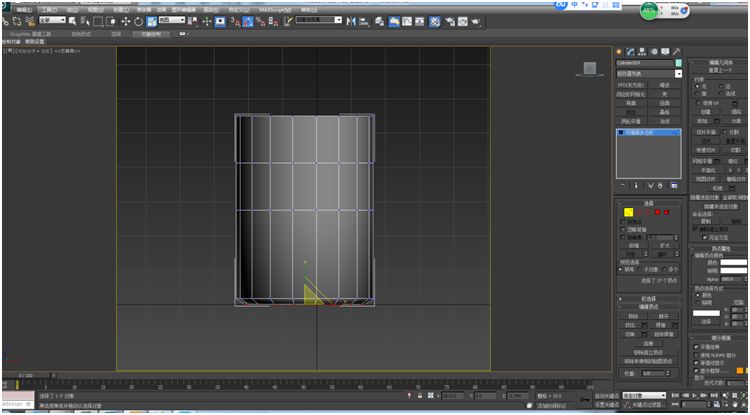Enable the 使用 NURMS 细分 checkbox
This screenshot has height=415, width=750.
click(x=695, y=355)
